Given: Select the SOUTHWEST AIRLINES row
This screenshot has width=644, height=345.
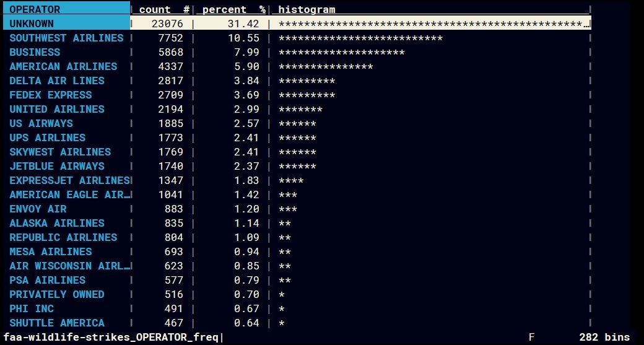Looking at the screenshot, I should click(x=297, y=38).
